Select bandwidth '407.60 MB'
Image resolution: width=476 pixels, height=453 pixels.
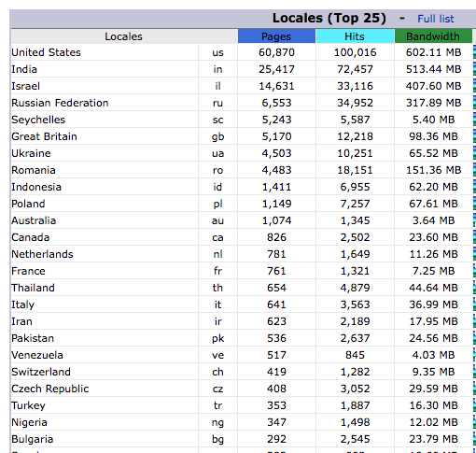[x=433, y=86]
